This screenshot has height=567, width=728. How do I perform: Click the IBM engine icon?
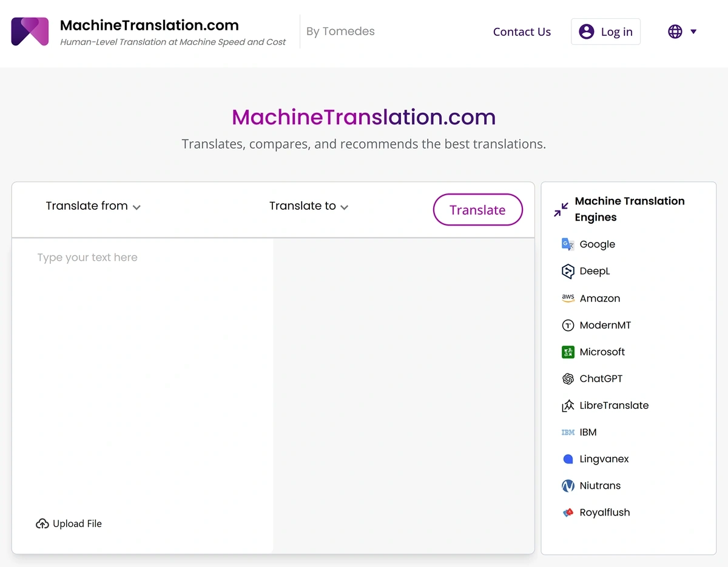[568, 432]
